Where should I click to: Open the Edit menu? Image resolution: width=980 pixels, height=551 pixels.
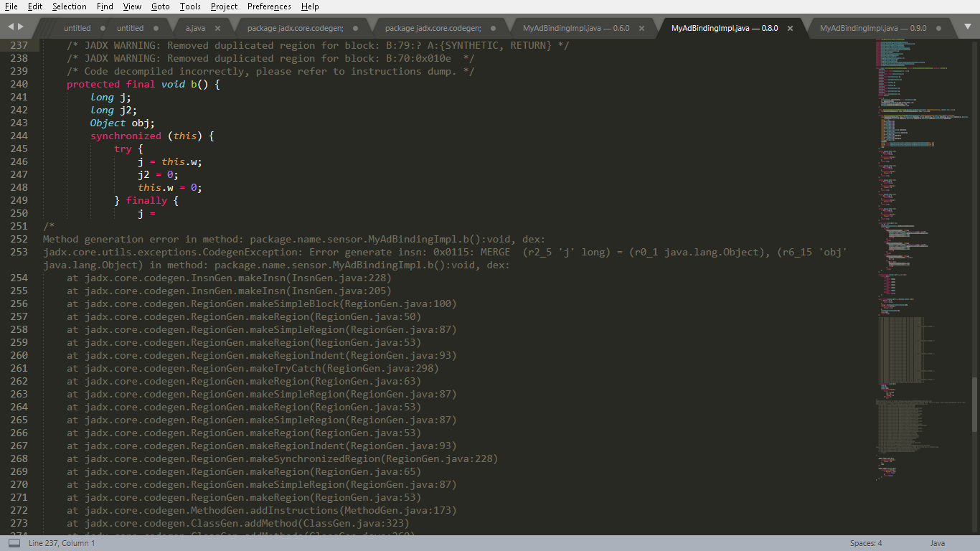[x=35, y=6]
